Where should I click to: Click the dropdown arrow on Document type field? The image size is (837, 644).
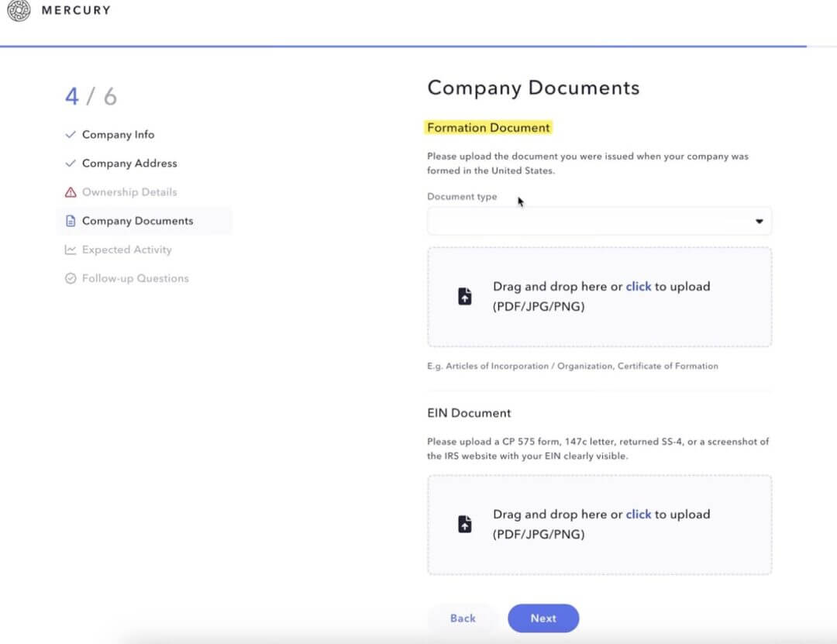tap(759, 221)
